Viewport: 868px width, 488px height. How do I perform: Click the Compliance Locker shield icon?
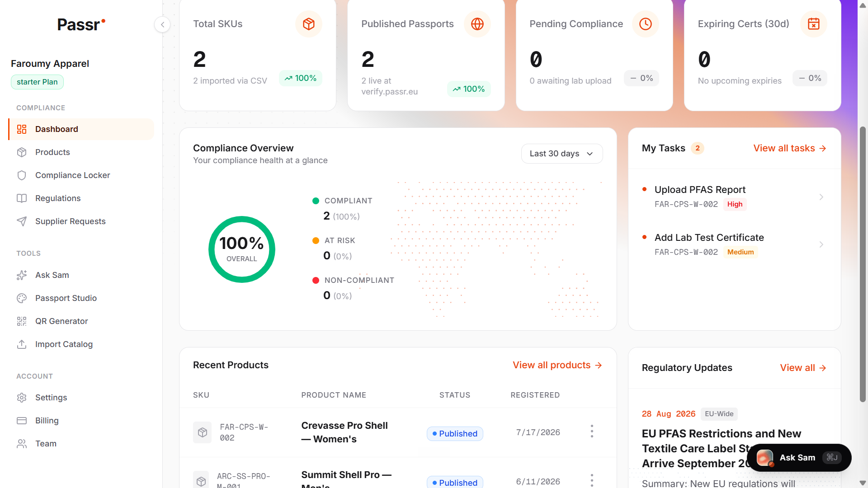click(22, 175)
